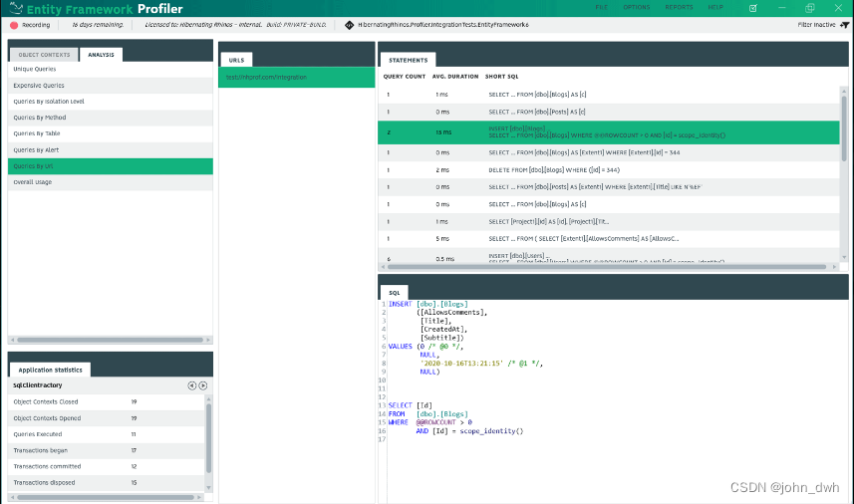This screenshot has width=854, height=504.
Task: Switch to the Object Contexts tab
Action: coord(42,55)
